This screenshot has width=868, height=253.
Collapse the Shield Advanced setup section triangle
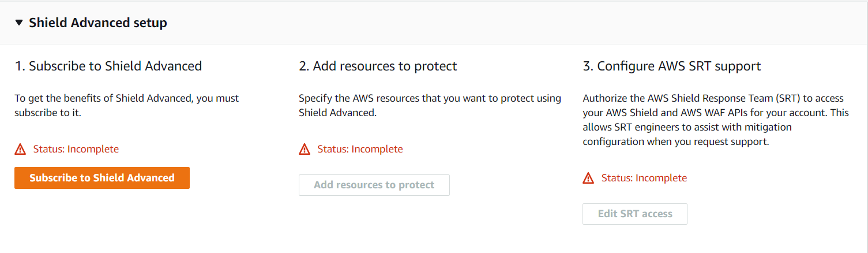(19, 23)
